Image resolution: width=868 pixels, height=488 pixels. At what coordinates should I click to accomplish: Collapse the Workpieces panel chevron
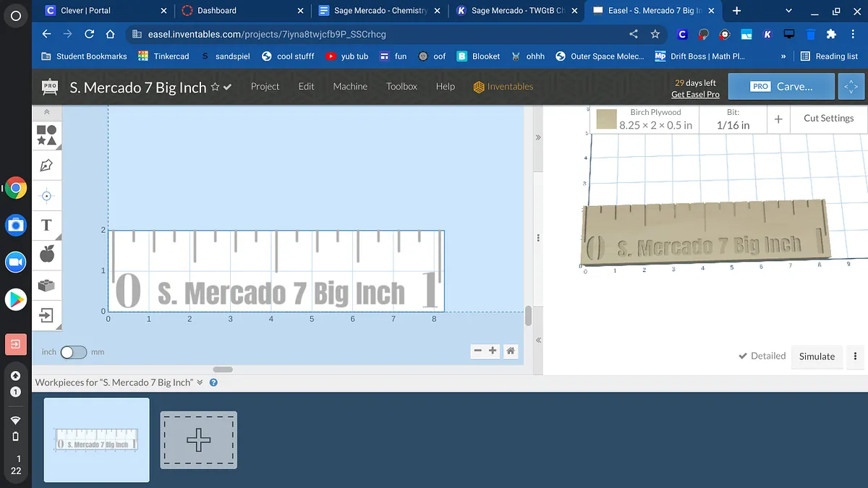click(200, 382)
